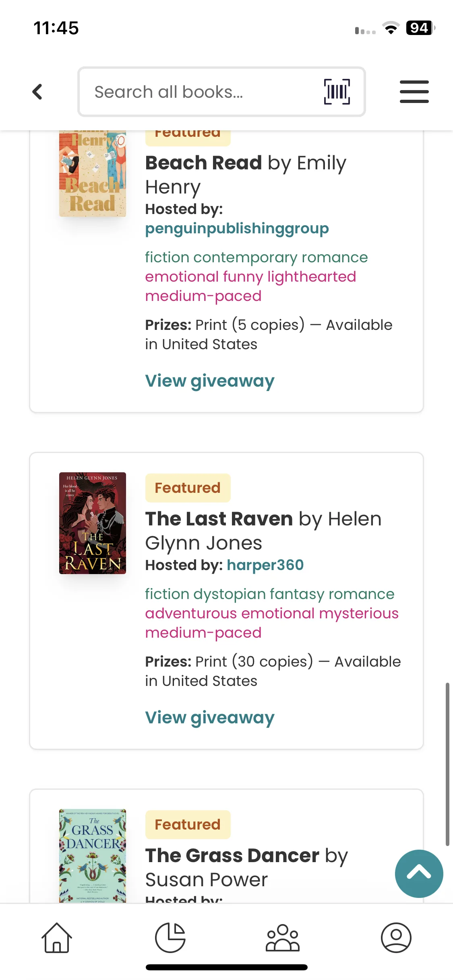Focus the Search all books field
Viewport: 453px width, 980px height.
(x=201, y=92)
